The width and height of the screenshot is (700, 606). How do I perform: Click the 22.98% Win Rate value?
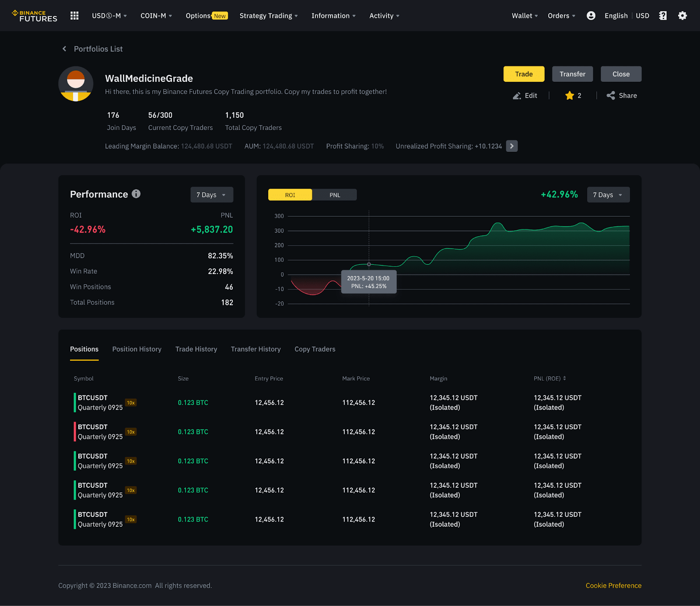[220, 271]
